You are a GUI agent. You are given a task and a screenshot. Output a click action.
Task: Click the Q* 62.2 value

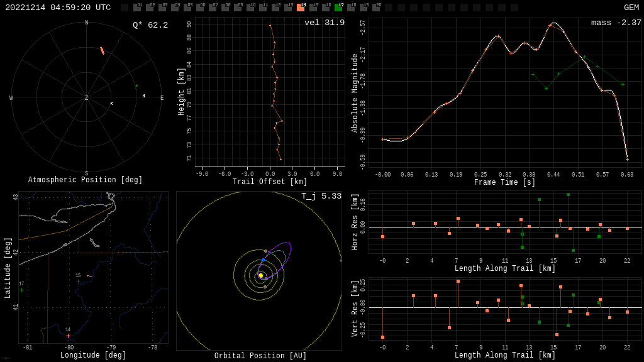pos(150,25)
